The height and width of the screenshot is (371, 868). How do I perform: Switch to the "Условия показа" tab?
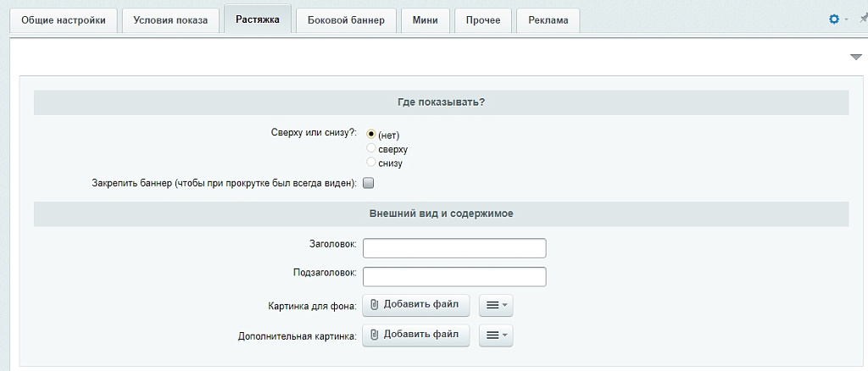[x=170, y=21]
